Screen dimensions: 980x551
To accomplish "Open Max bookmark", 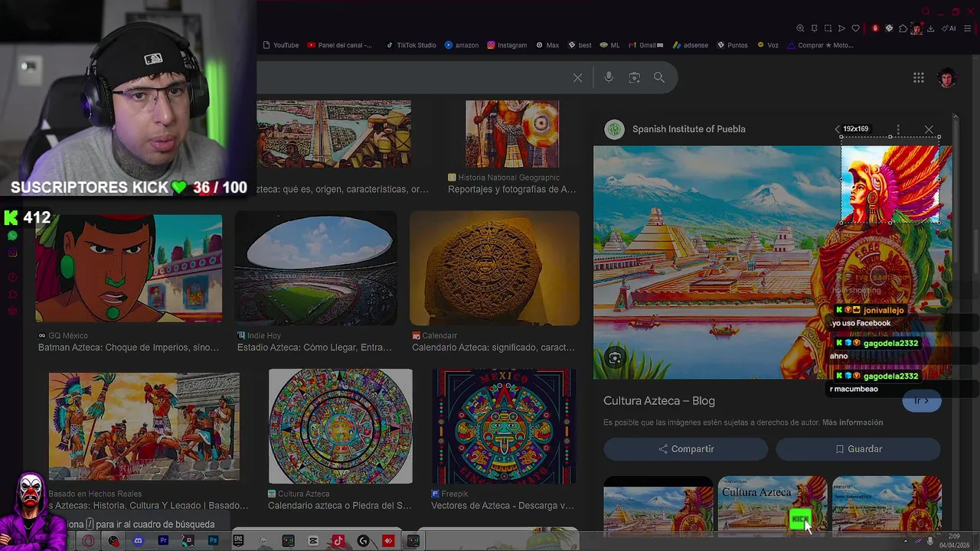I will point(547,45).
